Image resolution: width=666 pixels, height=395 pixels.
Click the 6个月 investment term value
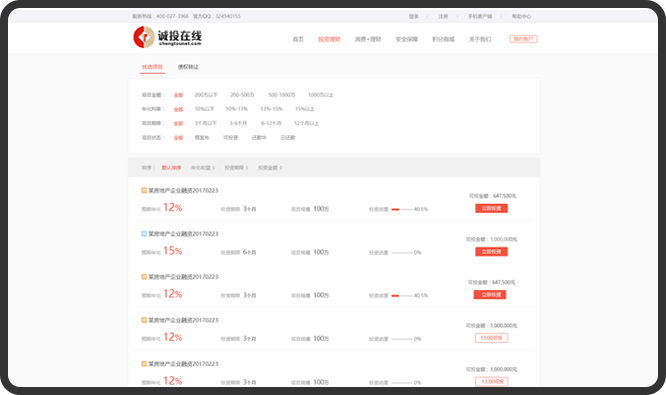[x=249, y=252]
